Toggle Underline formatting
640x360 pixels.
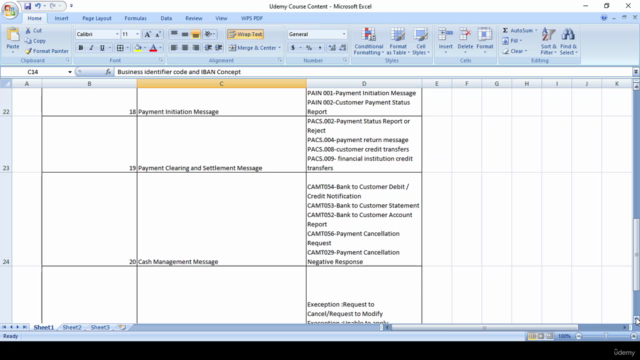[x=102, y=48]
